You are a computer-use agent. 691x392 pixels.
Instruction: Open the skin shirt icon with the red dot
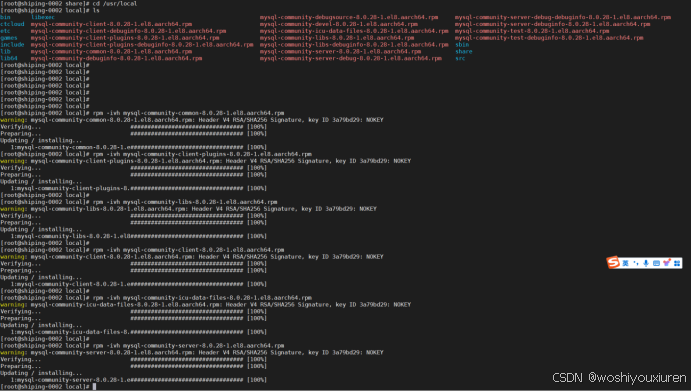point(667,263)
